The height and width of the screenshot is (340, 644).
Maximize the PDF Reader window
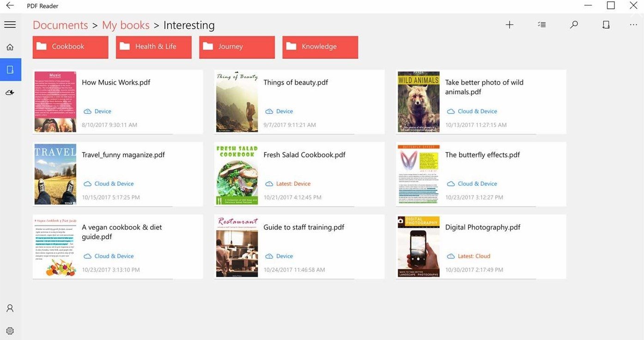[611, 6]
